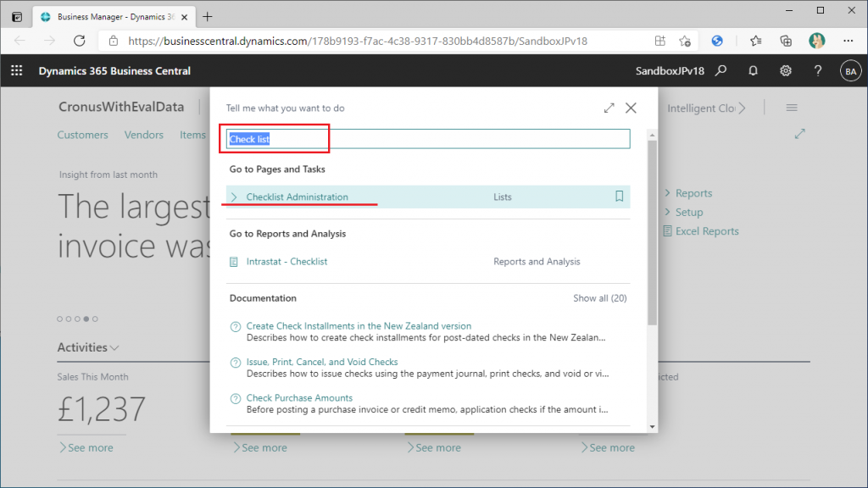Viewport: 868px width, 488px height.
Task: Click scroll-up arrow in dialog scrollbar
Action: (x=652, y=135)
